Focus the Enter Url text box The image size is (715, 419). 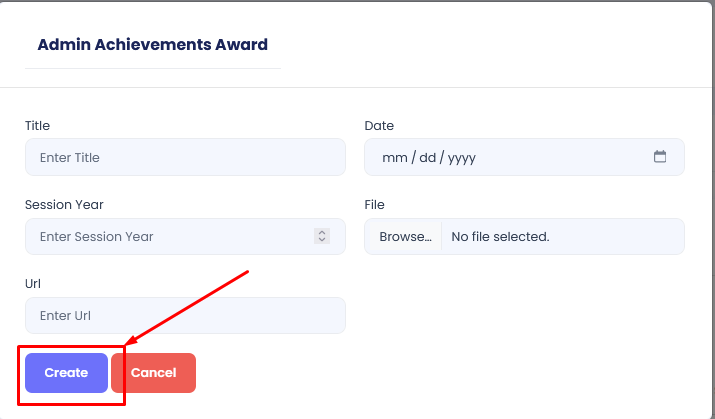[185, 316]
